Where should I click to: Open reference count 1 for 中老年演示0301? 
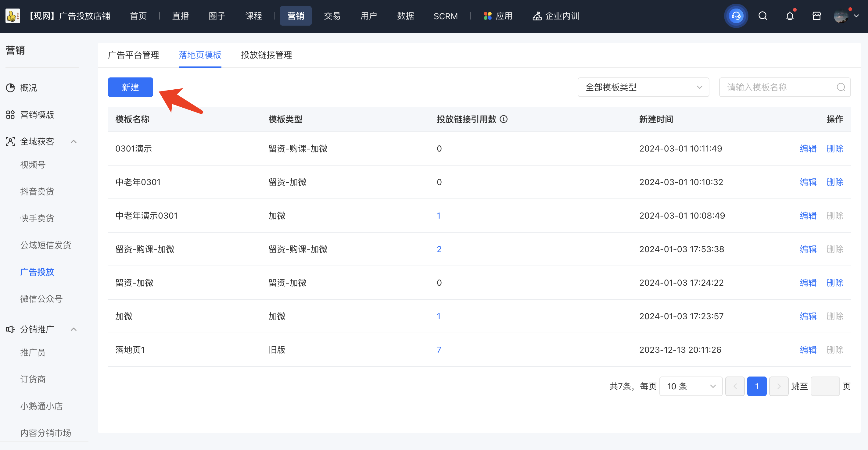coord(439,216)
